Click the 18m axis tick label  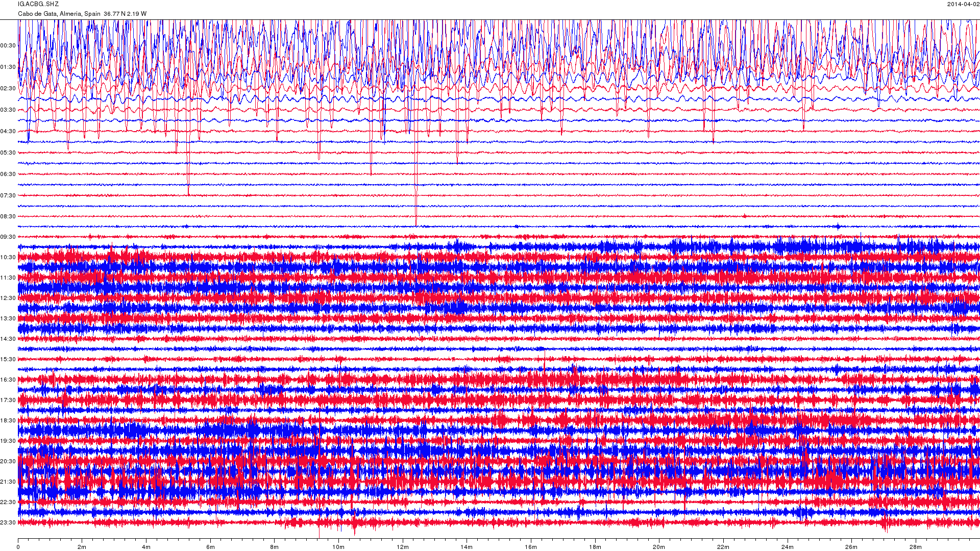coord(595,547)
